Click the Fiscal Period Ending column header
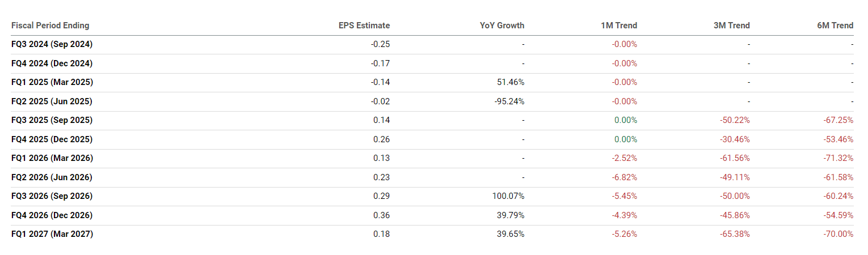The height and width of the screenshot is (255, 868). coord(50,25)
